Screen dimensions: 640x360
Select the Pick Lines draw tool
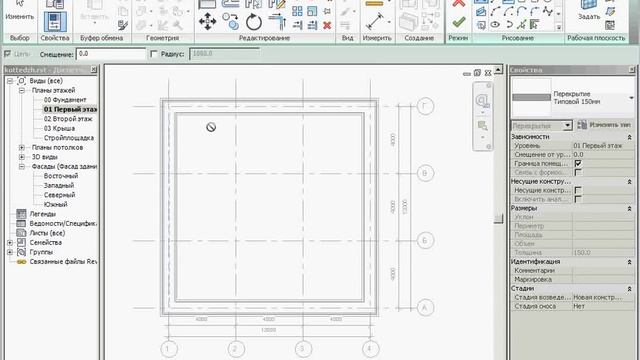(521, 25)
